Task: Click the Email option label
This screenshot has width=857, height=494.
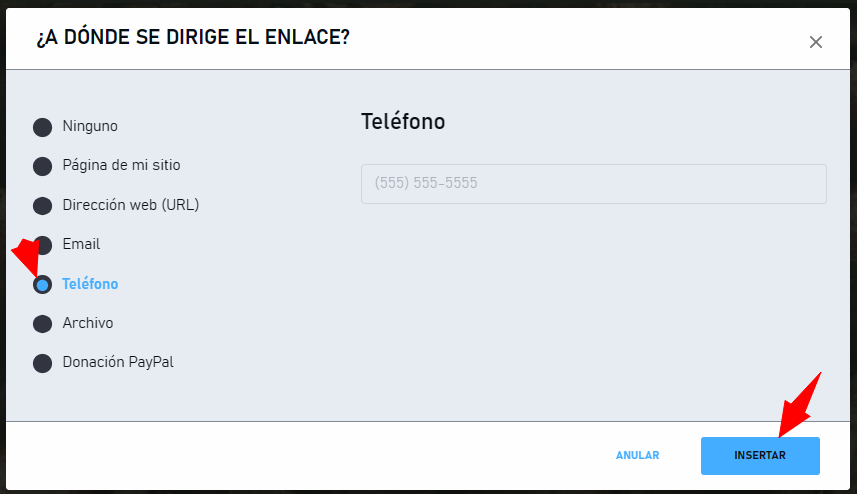Action: click(81, 244)
